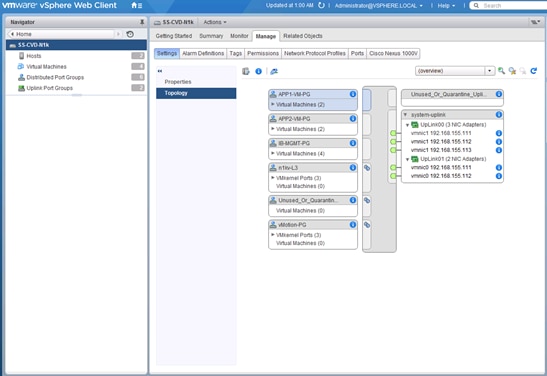The height and width of the screenshot is (376, 547).
Task: Select the Settings sub-tab
Action: tap(167, 53)
